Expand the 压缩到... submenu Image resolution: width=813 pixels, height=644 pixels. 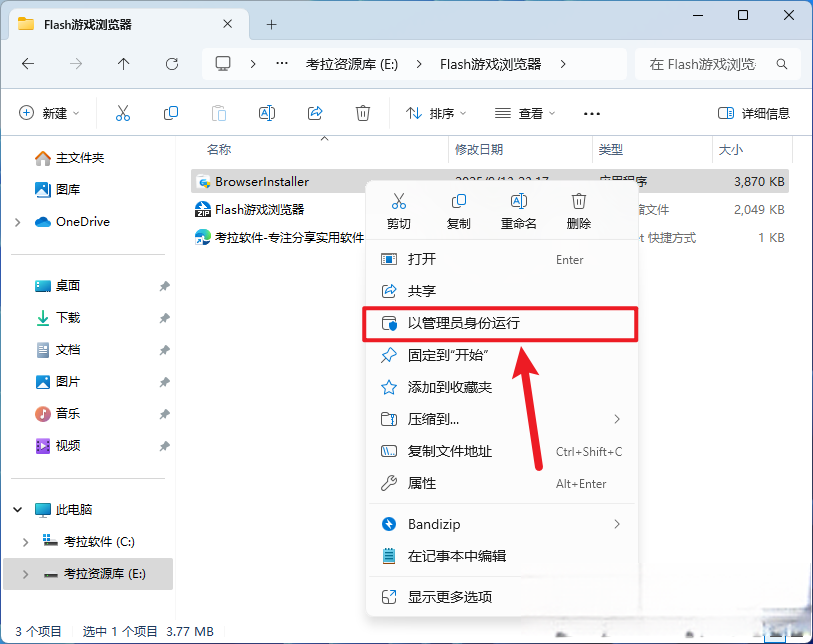pos(617,419)
